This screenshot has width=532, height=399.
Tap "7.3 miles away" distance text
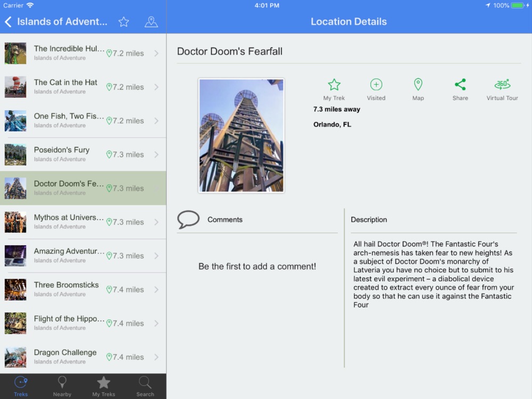point(337,109)
